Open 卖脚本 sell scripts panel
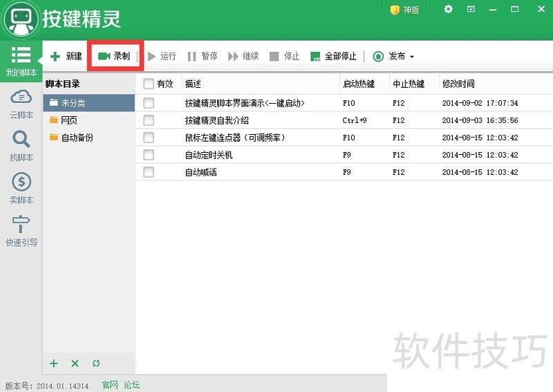The height and width of the screenshot is (392, 553). click(x=21, y=188)
